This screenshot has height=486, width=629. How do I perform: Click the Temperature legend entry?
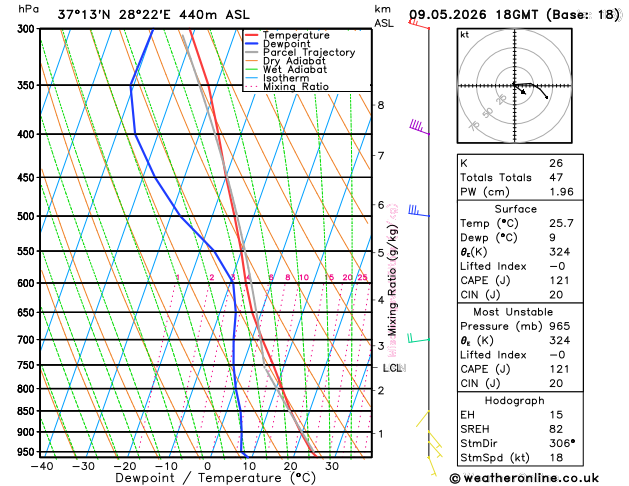288,35
